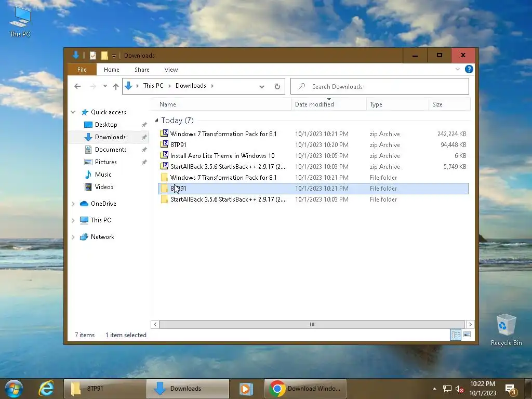Open Customize Quick Access Toolbar dropdown

coord(114,56)
